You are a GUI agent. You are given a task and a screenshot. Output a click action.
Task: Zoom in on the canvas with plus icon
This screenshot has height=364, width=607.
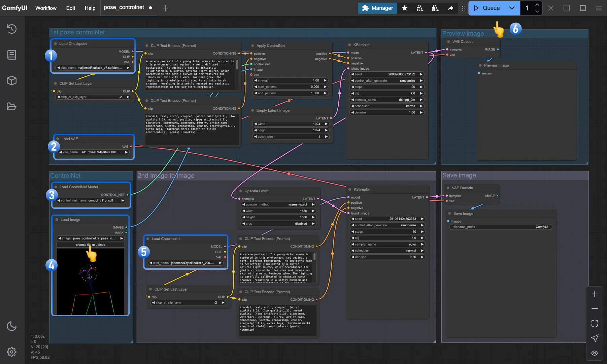pos(595,294)
